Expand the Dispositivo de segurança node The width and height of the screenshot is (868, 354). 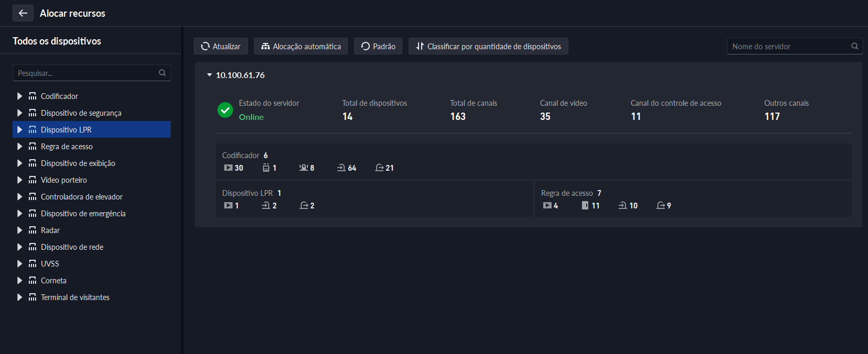pyautogui.click(x=19, y=113)
